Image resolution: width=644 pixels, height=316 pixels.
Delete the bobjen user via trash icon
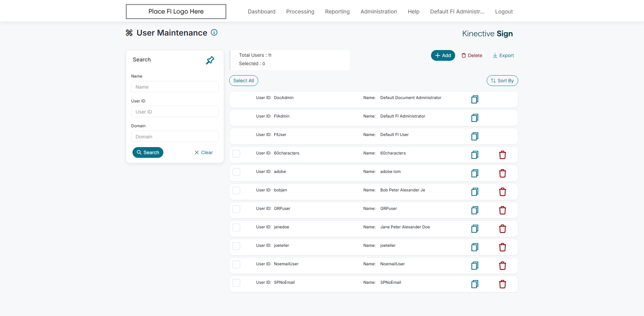click(502, 192)
